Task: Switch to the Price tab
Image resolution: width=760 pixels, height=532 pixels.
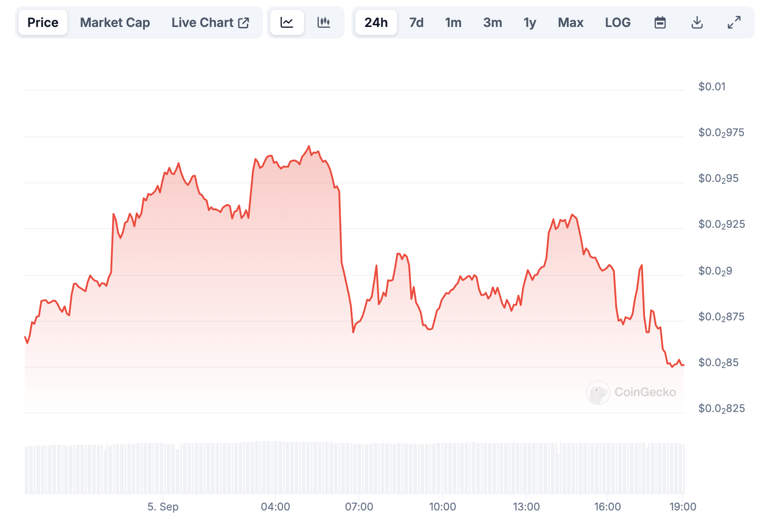Action: pos(43,22)
